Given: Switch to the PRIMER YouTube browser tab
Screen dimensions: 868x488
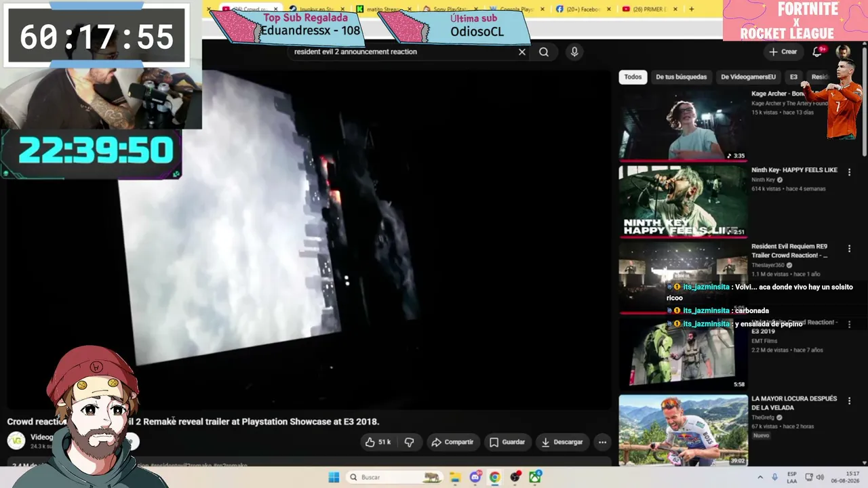Looking at the screenshot, I should [x=648, y=9].
